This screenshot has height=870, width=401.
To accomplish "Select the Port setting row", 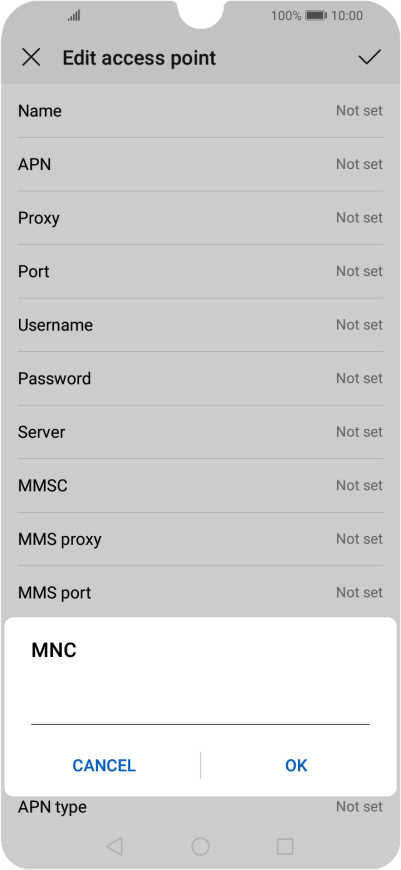I will point(200,271).
